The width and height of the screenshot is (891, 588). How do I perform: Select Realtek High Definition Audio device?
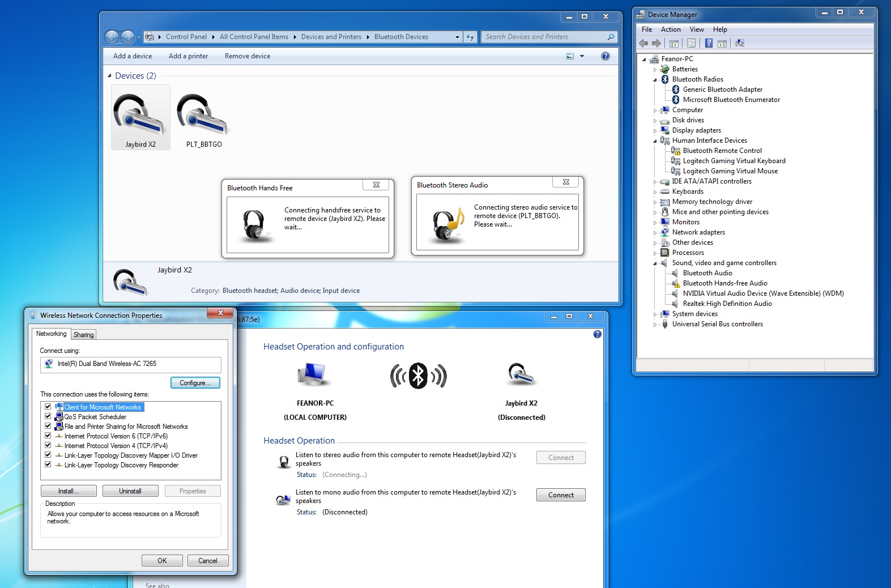coord(727,304)
